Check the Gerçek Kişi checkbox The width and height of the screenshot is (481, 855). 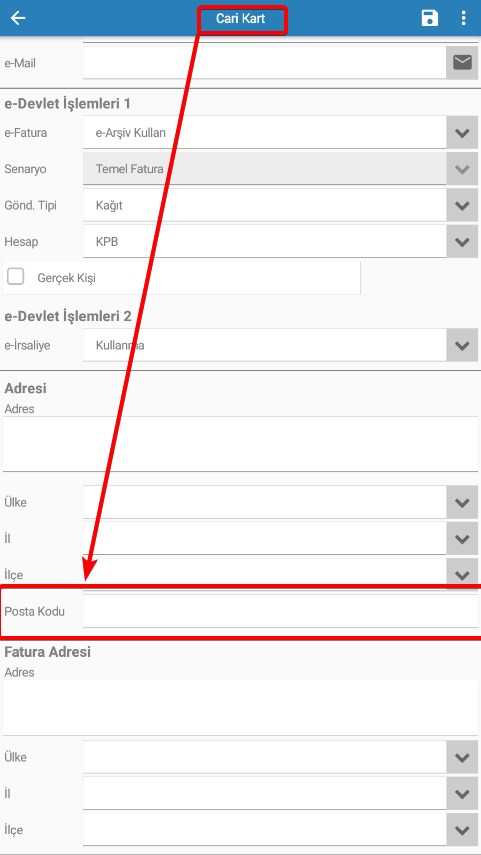(16, 277)
